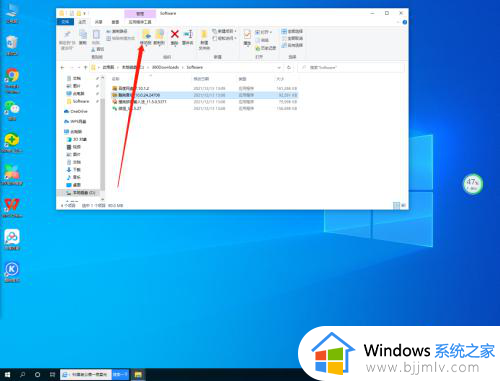Click the Move to ribbon icon
This screenshot has height=381, width=500.
[146, 37]
